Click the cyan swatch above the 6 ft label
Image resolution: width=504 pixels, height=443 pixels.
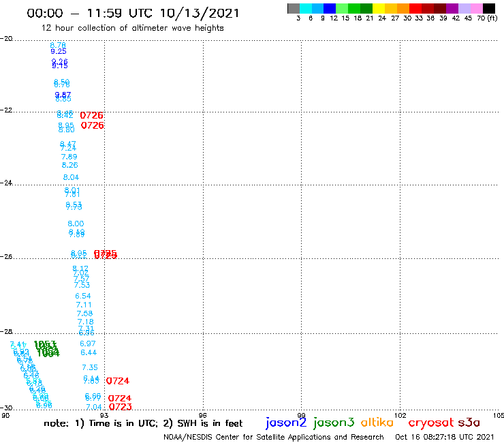pyautogui.click(x=306, y=8)
